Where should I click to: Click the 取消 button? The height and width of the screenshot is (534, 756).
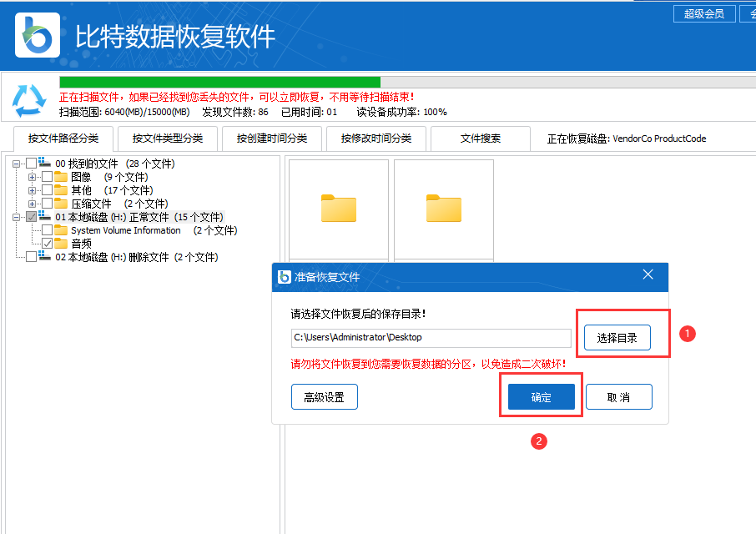619,397
